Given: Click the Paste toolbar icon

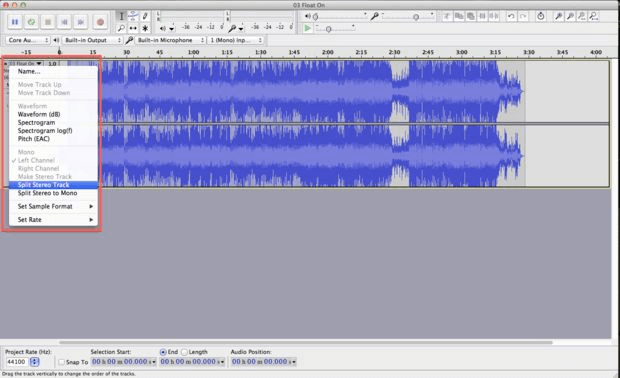Looking at the screenshot, I should coord(471,16).
